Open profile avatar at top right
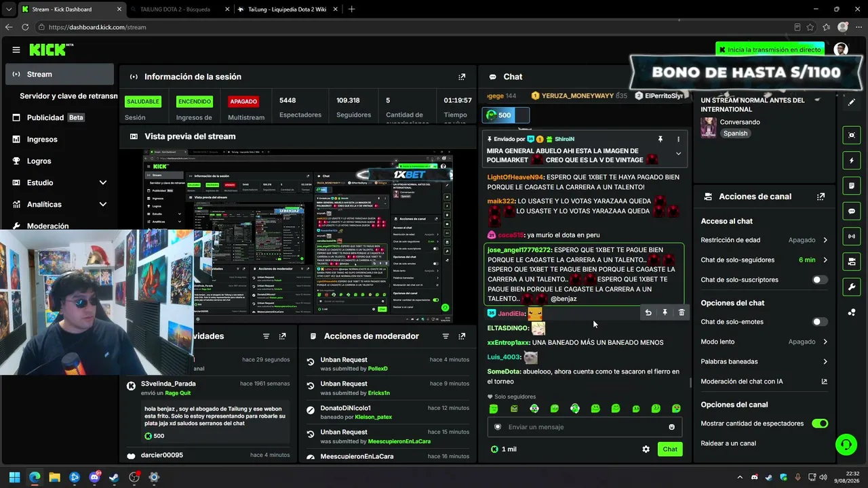The image size is (868, 488). pos(841,49)
